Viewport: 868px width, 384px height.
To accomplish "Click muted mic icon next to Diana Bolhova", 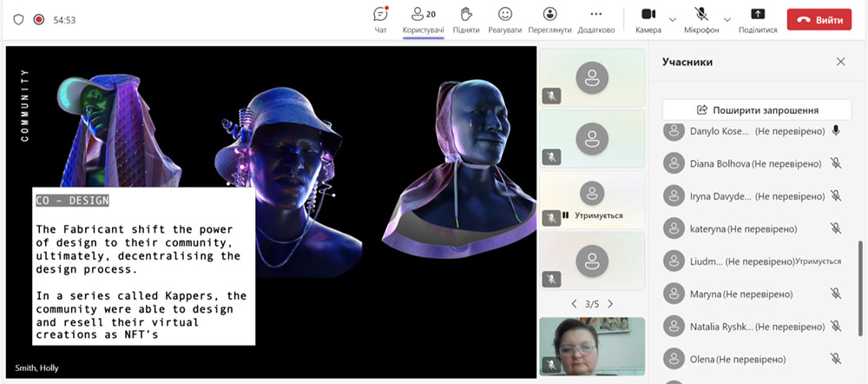I will pos(836,163).
